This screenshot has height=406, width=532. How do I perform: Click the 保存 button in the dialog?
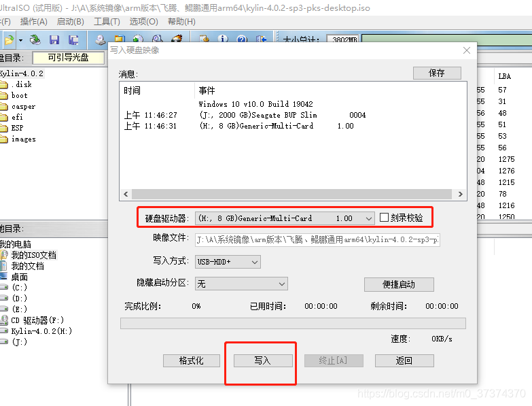[437, 73]
